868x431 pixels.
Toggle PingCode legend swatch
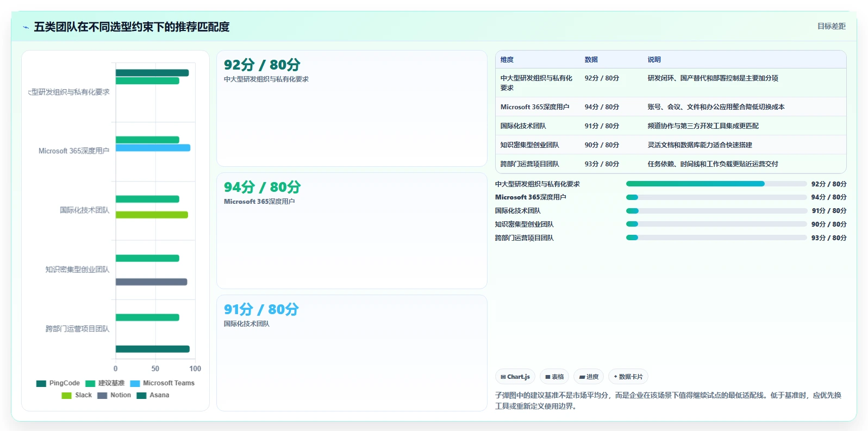click(x=41, y=384)
